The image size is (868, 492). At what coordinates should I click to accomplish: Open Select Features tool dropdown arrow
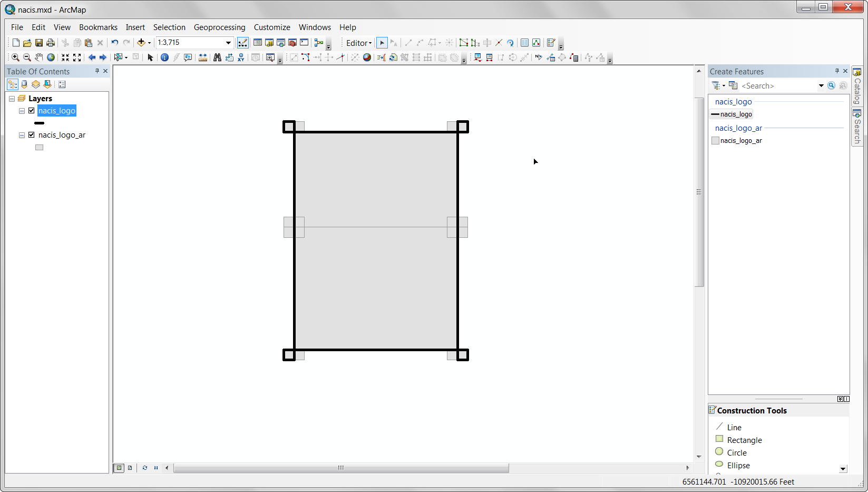[126, 57]
